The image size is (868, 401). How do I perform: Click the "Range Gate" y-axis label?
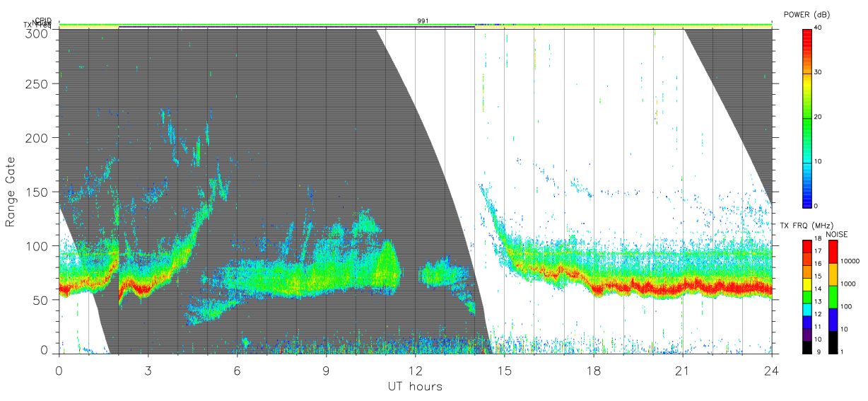click(x=11, y=192)
